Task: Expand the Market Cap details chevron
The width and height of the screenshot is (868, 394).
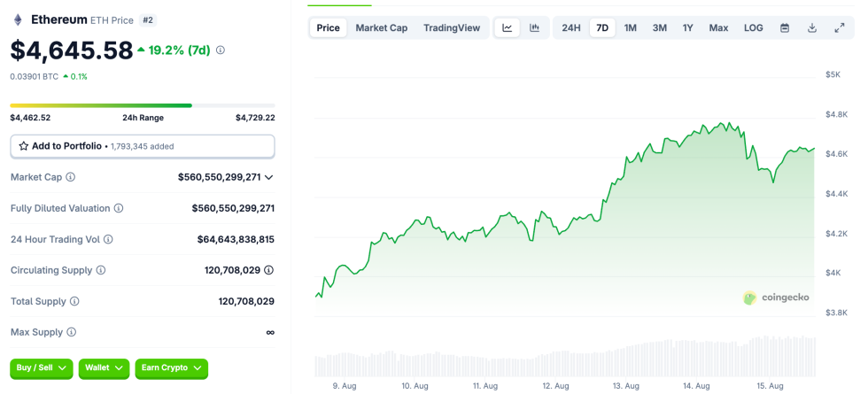Action: [269, 177]
